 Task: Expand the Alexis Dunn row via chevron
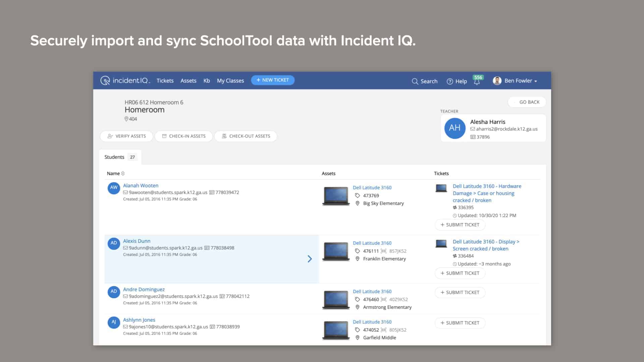[x=309, y=259]
